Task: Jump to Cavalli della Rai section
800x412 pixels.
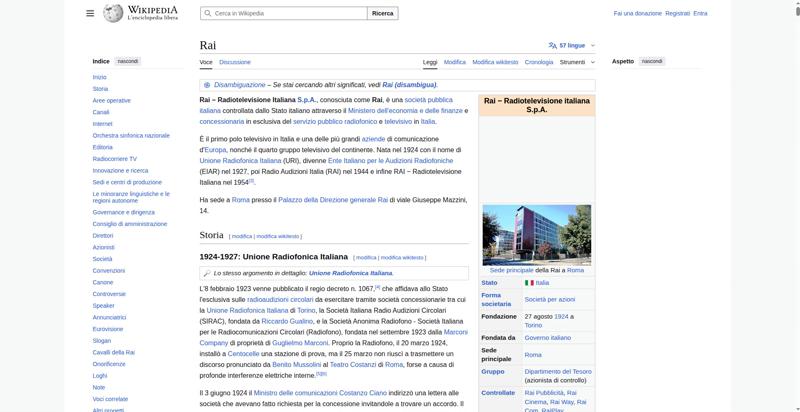Action: pos(115,352)
